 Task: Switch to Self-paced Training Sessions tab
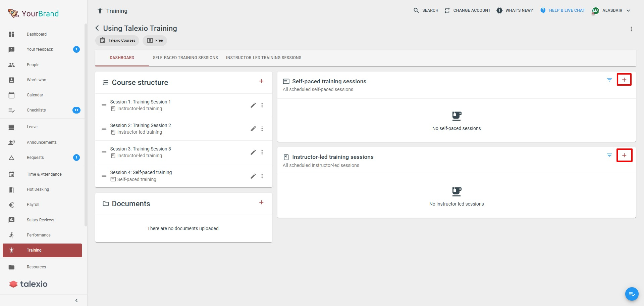click(185, 58)
